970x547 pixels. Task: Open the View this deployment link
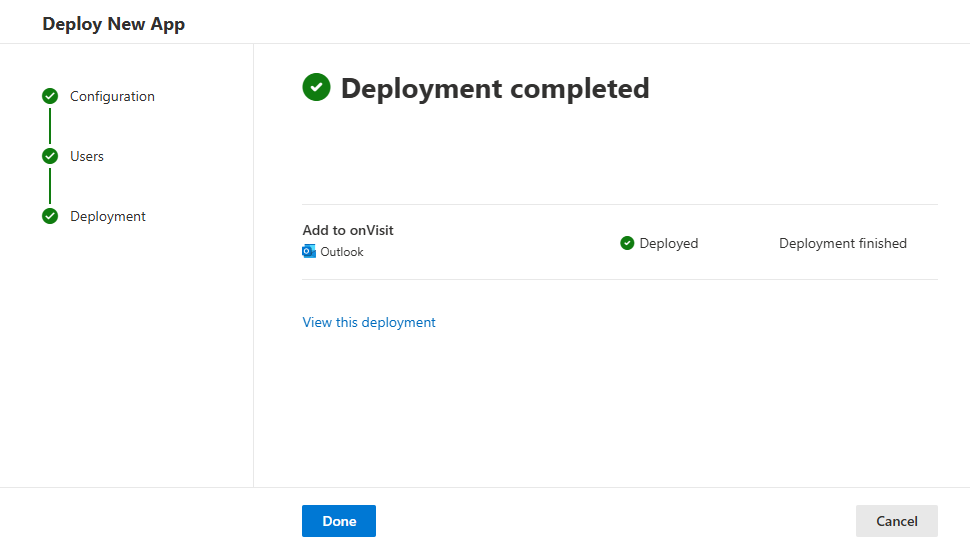pyautogui.click(x=369, y=322)
